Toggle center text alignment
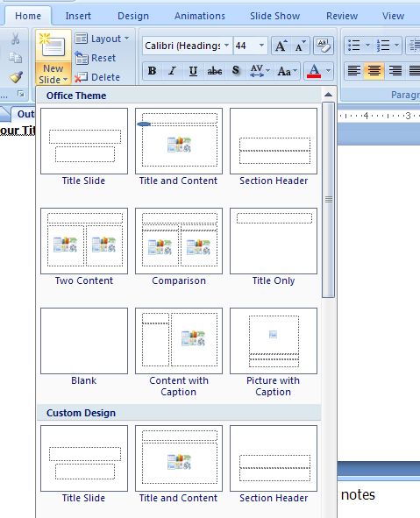The image size is (420, 518). [x=374, y=71]
